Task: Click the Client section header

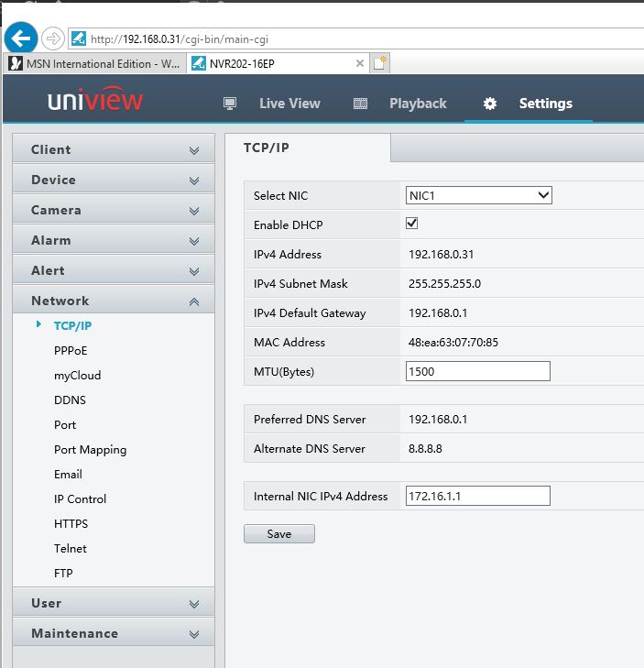Action: tap(114, 149)
